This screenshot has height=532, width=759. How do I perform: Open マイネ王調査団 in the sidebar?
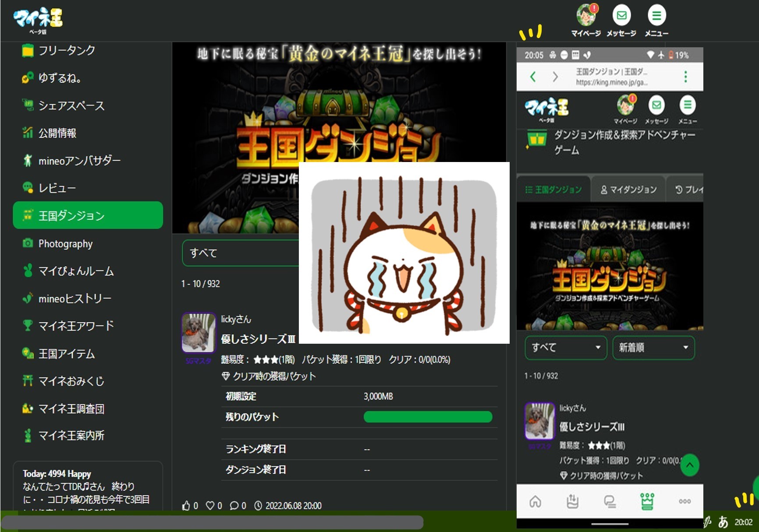tap(88, 409)
